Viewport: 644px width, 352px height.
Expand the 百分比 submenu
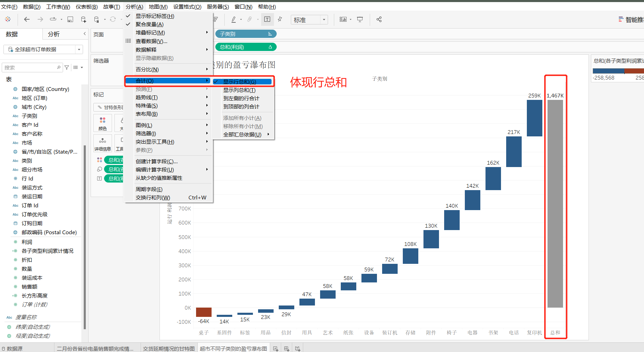click(168, 69)
